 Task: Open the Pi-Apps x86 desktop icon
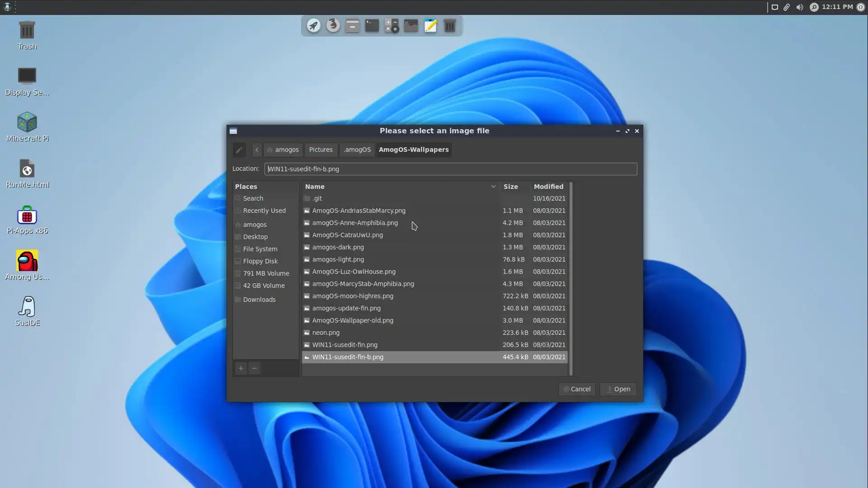point(27,219)
